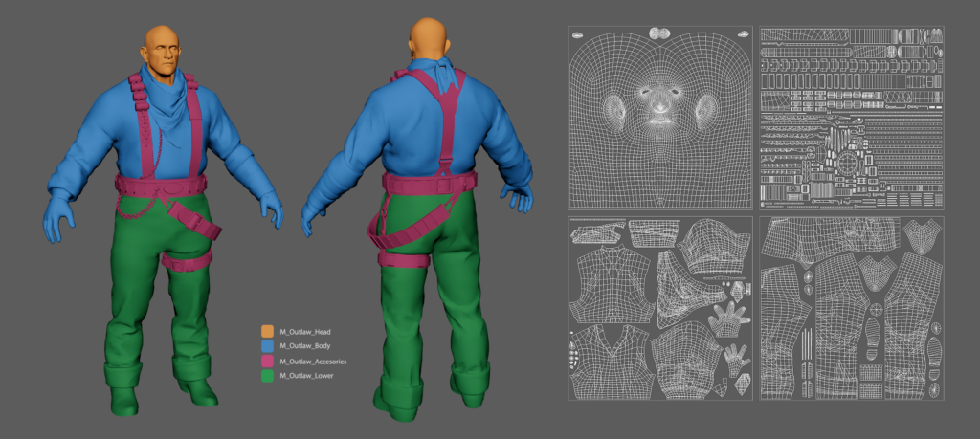Click the back view character model

(x=417, y=219)
